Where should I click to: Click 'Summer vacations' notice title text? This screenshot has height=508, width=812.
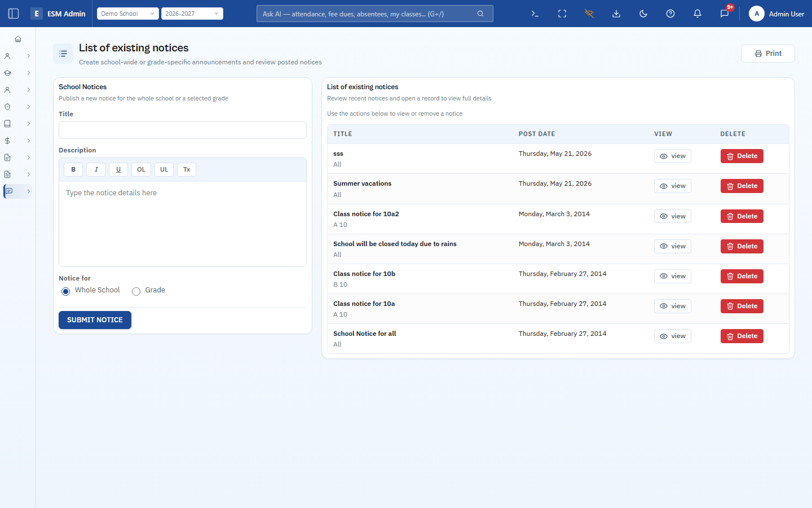[362, 183]
